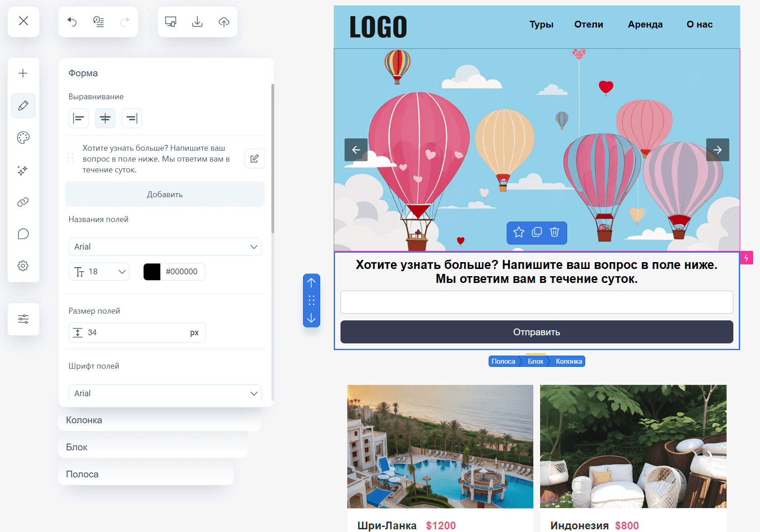
Task: Open the link settings icon
Action: click(23, 202)
